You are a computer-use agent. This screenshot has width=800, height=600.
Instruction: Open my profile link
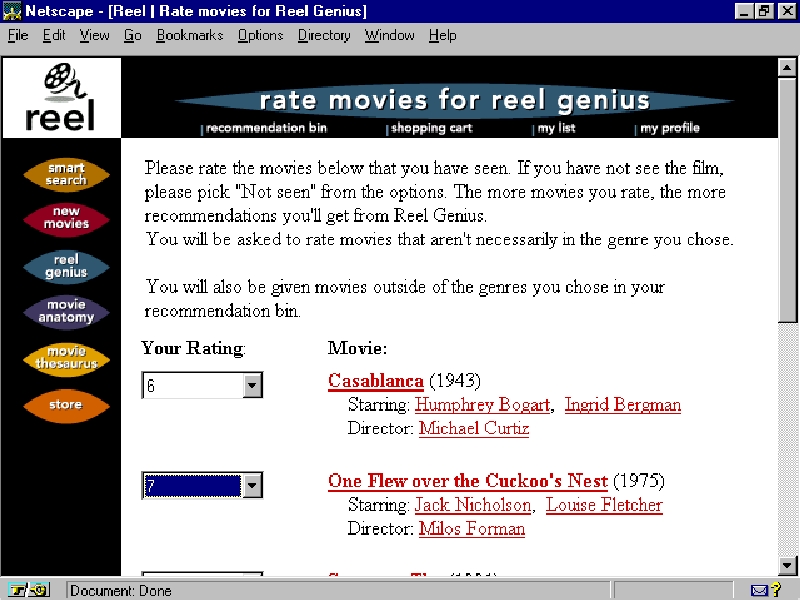click(x=669, y=128)
